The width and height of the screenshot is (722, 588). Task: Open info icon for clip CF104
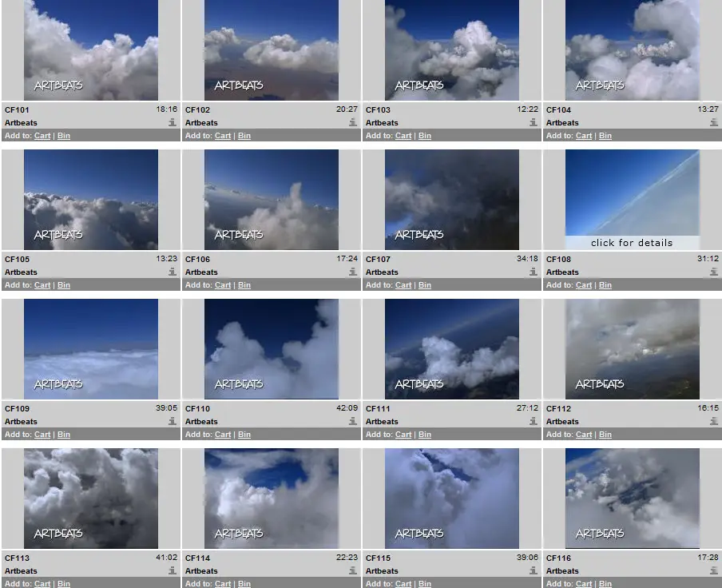point(714,122)
